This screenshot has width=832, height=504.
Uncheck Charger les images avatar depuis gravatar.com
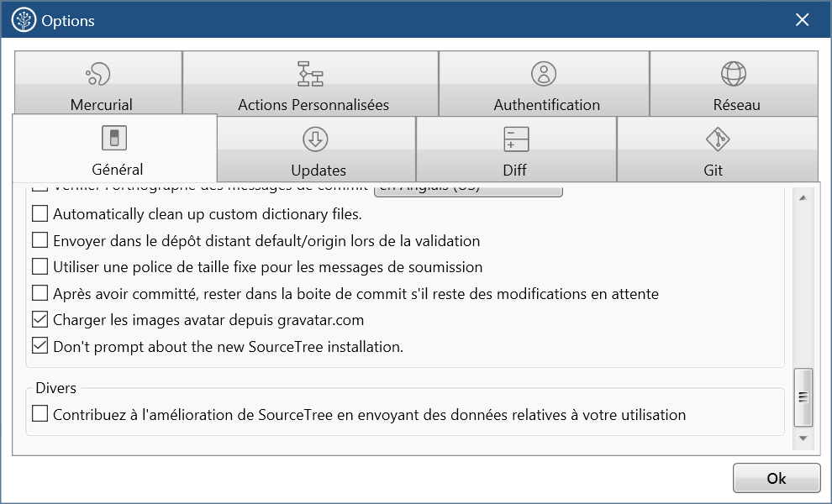[39, 319]
